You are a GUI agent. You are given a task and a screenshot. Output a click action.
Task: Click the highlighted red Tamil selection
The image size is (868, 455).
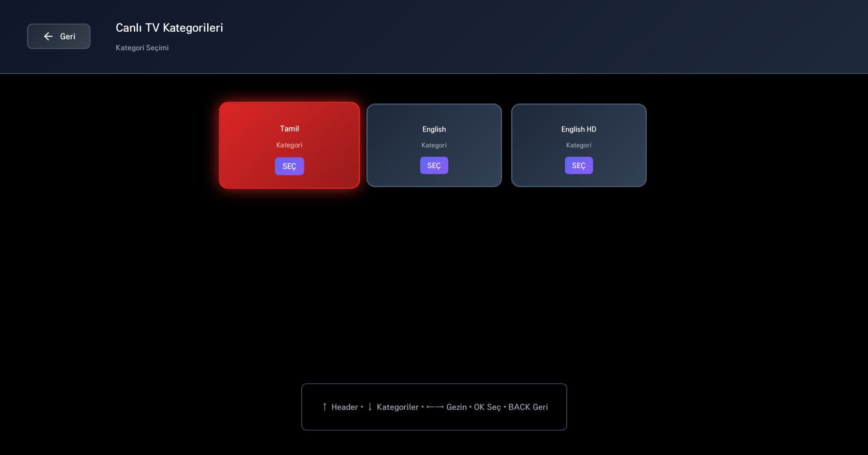click(289, 145)
